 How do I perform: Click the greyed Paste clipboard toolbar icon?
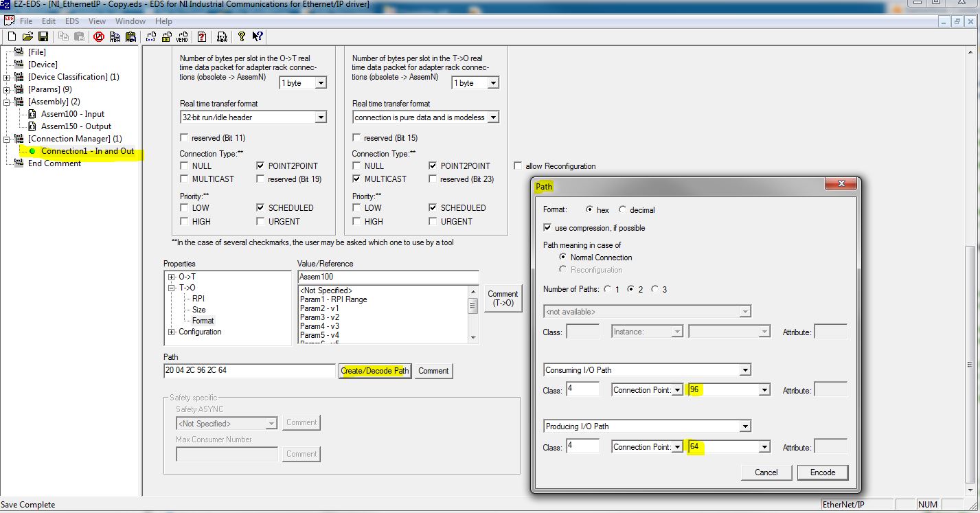79,36
